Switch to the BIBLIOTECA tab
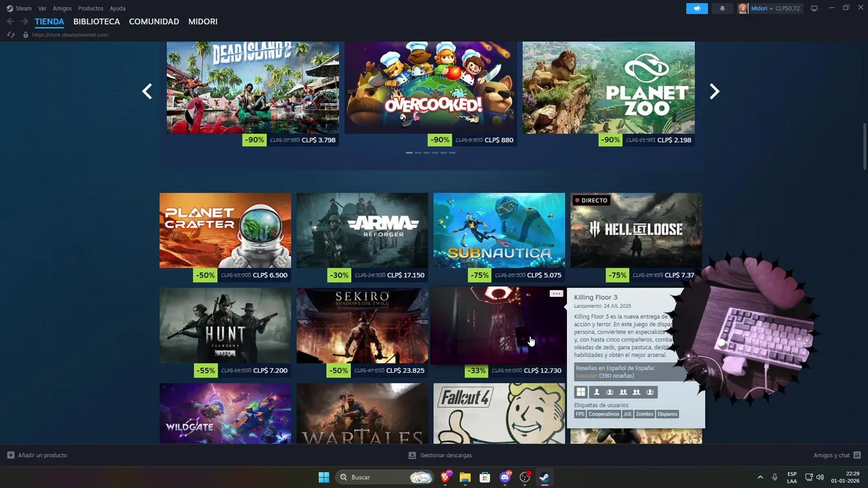868x488 pixels. coord(96,22)
